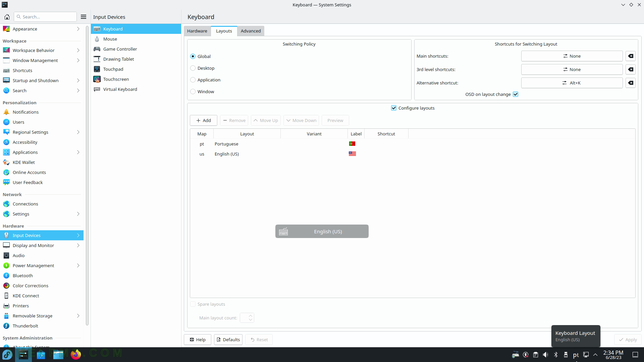The width and height of the screenshot is (644, 362).
Task: Open the volume tray icon
Action: click(546, 355)
